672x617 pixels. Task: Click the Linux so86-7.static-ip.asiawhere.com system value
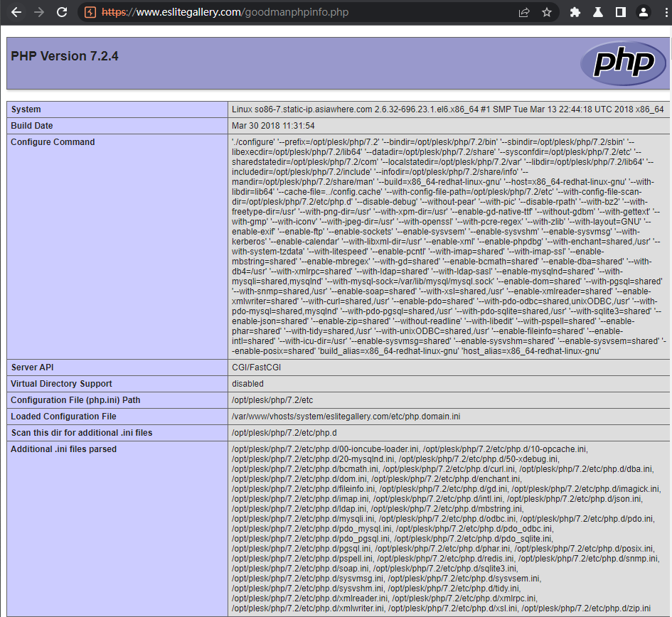click(x=447, y=109)
